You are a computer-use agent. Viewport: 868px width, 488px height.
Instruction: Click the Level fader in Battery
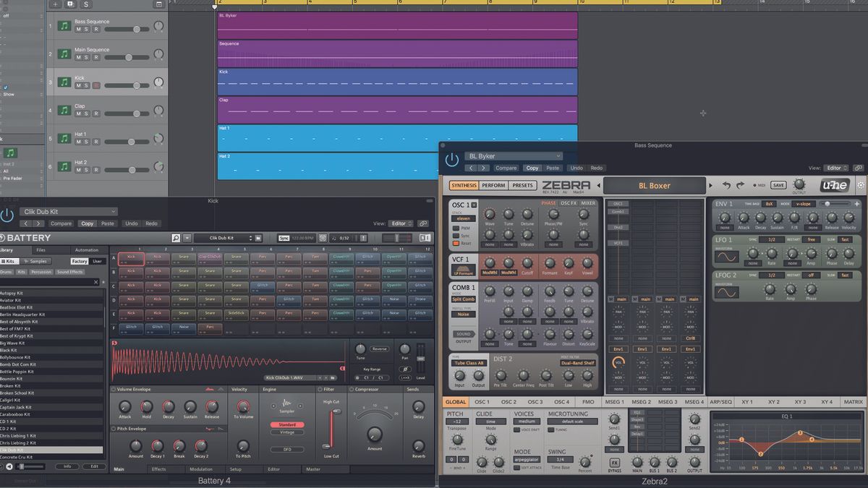(420, 359)
